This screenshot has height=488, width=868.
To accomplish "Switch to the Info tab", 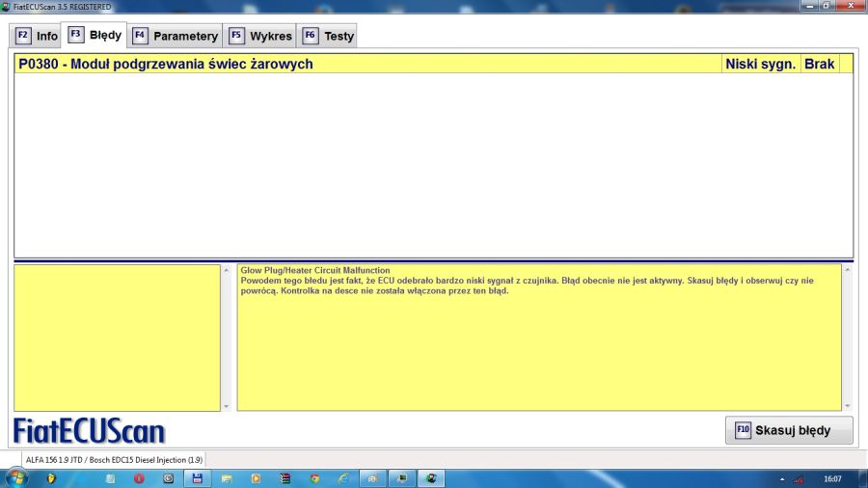I will click(x=37, y=36).
